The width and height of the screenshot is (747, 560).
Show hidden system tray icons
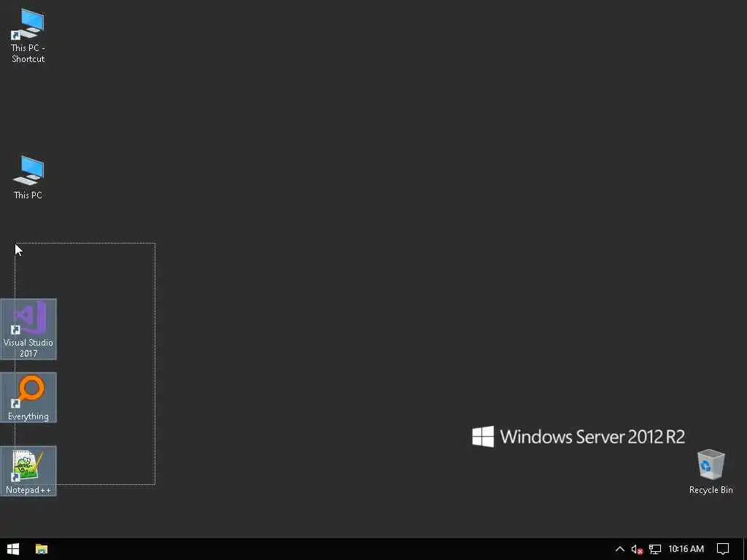click(x=619, y=549)
